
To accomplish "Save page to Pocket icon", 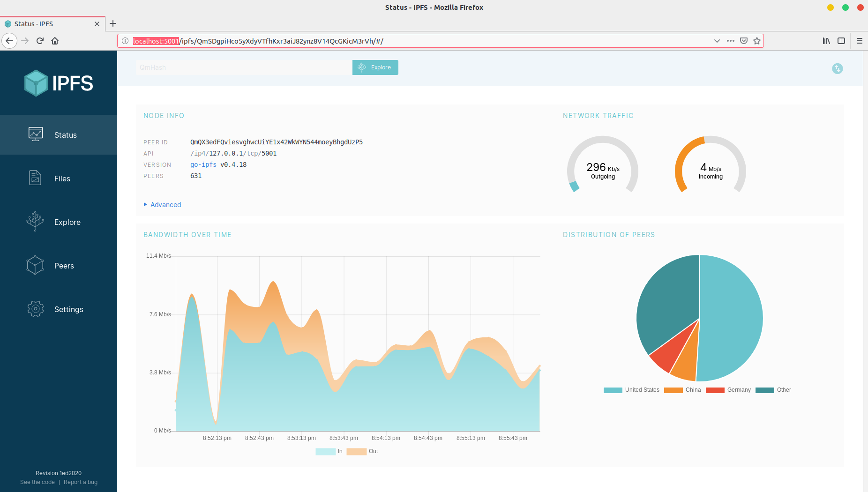I will [x=743, y=41].
